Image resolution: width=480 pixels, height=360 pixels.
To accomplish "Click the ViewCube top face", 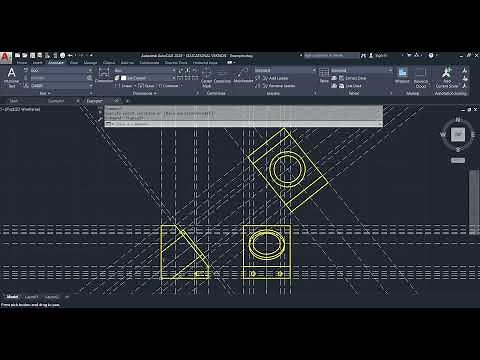I will tap(458, 135).
